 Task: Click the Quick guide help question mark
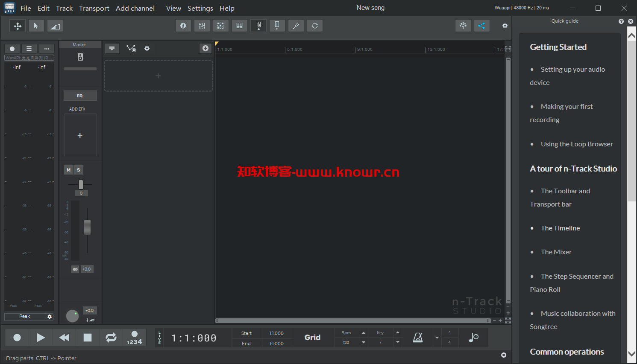(621, 21)
